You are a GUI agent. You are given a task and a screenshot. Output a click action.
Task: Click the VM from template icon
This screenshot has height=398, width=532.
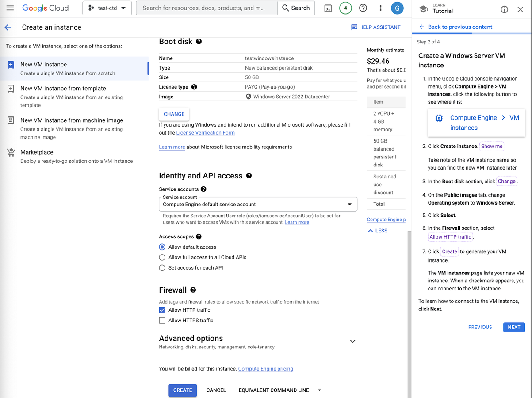(x=11, y=89)
